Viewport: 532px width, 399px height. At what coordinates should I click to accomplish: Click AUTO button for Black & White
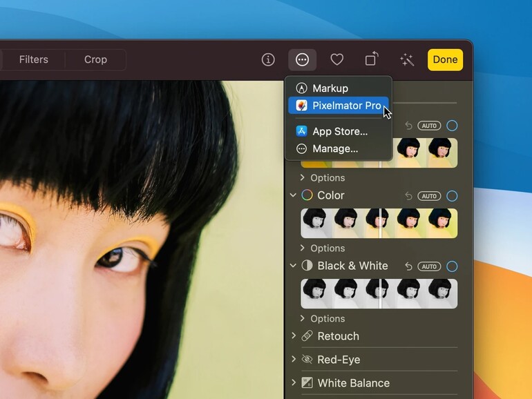point(429,266)
